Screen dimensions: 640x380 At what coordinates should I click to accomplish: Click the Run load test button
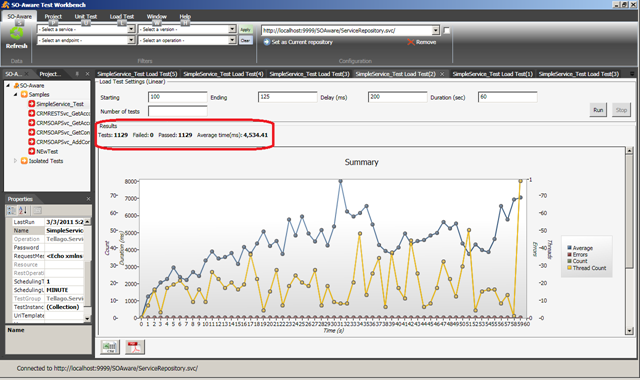(x=598, y=110)
